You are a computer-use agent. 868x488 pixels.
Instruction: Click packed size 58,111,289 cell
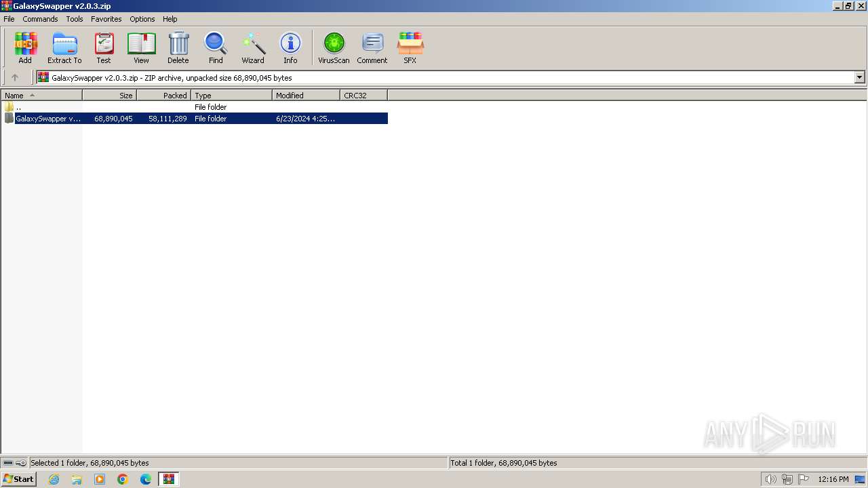pyautogui.click(x=167, y=119)
